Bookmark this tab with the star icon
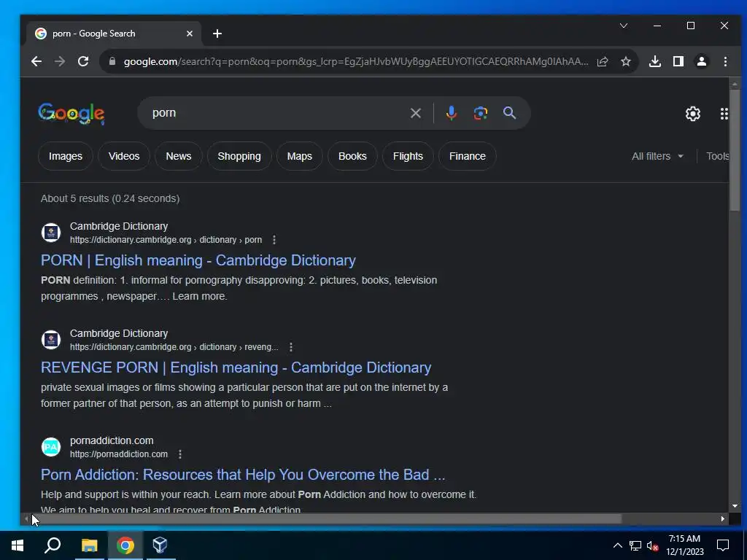Image resolution: width=747 pixels, height=560 pixels. (625, 61)
